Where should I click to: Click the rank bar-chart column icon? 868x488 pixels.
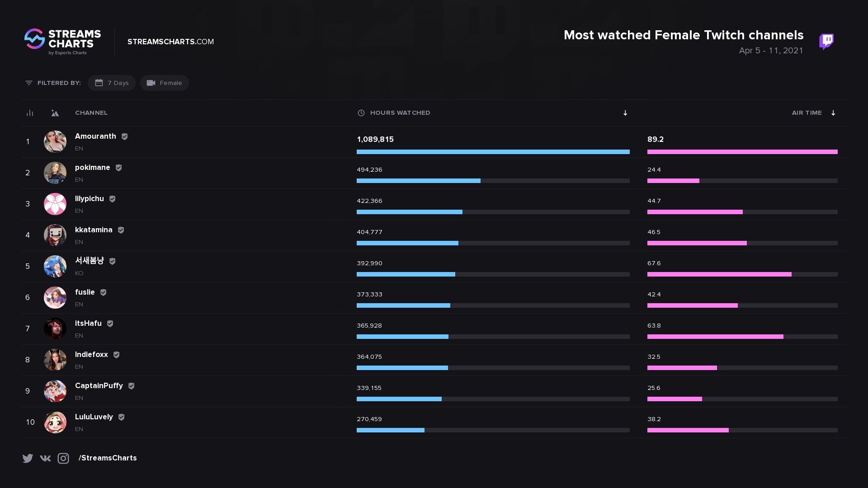pyautogui.click(x=30, y=113)
